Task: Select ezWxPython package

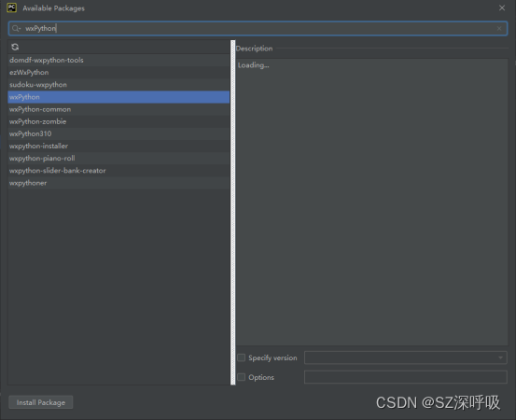Action: tap(119, 73)
